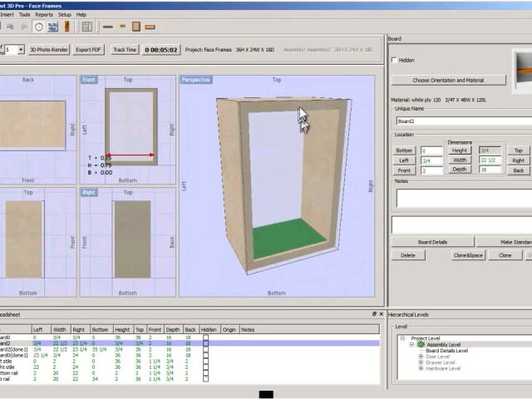Select the long horizontal line tool icon
The image size is (532, 399).
[106, 27]
